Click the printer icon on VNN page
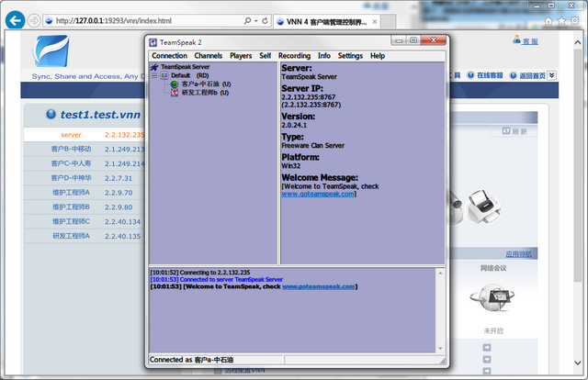588x380 pixels. 484,207
